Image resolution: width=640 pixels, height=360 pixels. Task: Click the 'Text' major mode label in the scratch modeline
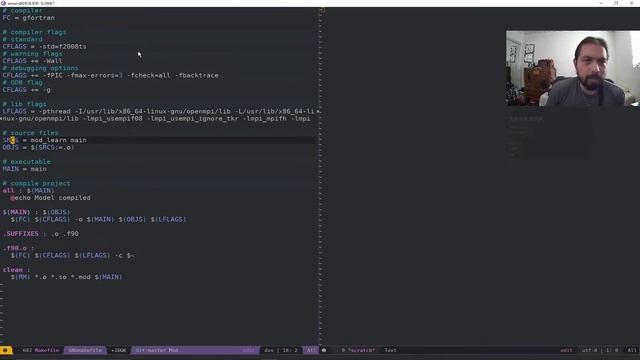tap(390, 350)
